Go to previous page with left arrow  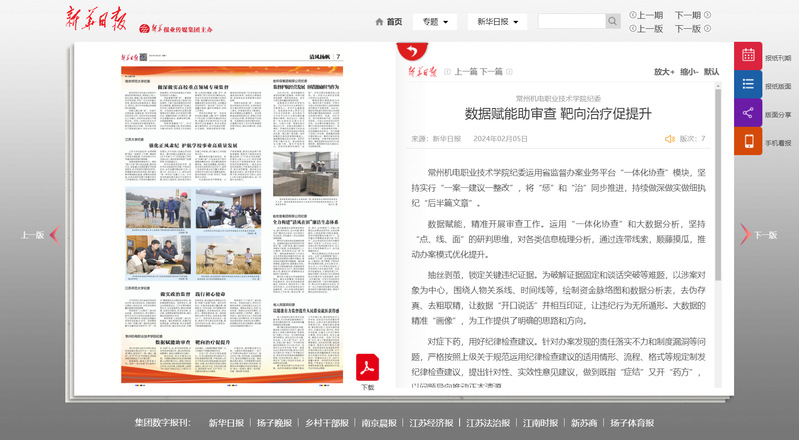(x=54, y=235)
